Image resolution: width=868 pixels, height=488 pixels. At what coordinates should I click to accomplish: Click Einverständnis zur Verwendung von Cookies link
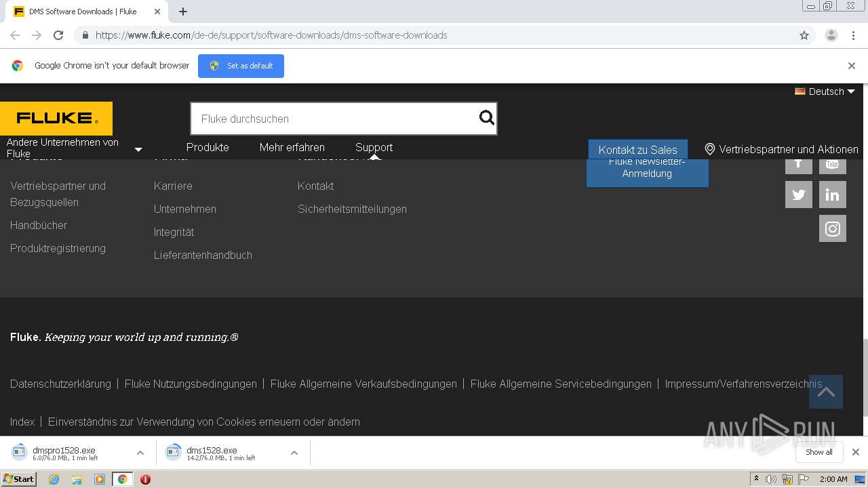tap(204, 422)
